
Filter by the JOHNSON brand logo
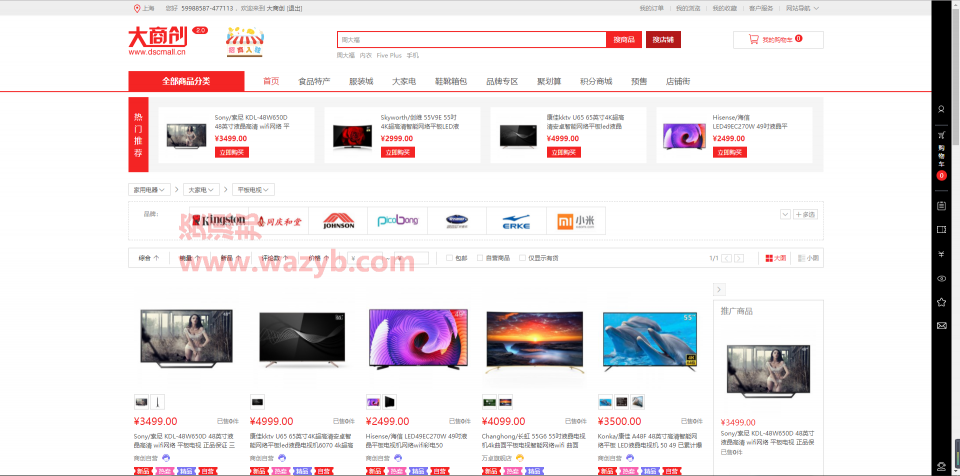338,221
